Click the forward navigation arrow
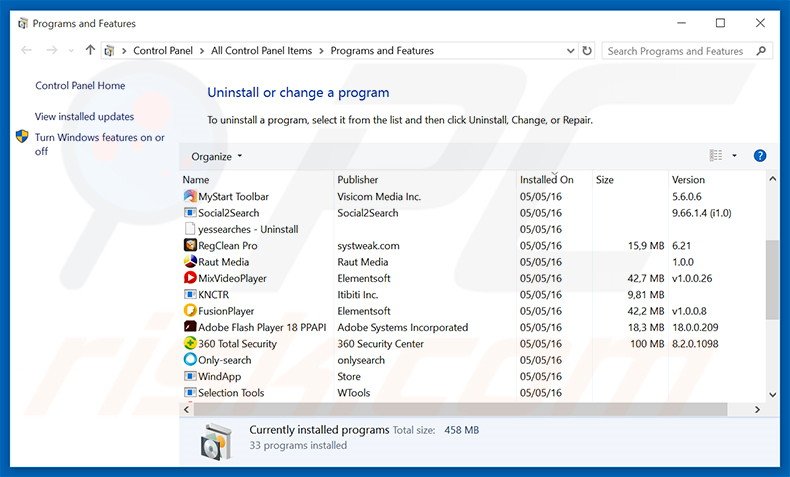Viewport: 790px width, 477px height. pyautogui.click(x=51, y=50)
